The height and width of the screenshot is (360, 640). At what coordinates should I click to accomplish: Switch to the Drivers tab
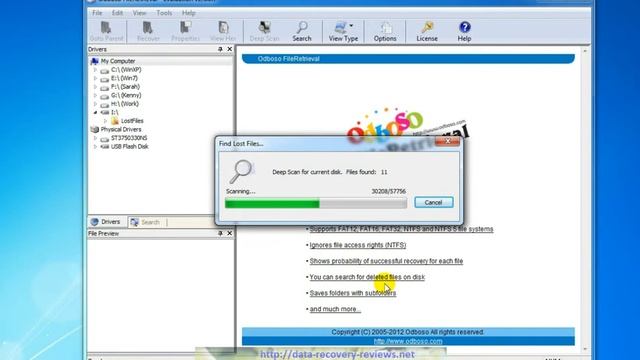pyautogui.click(x=106, y=222)
